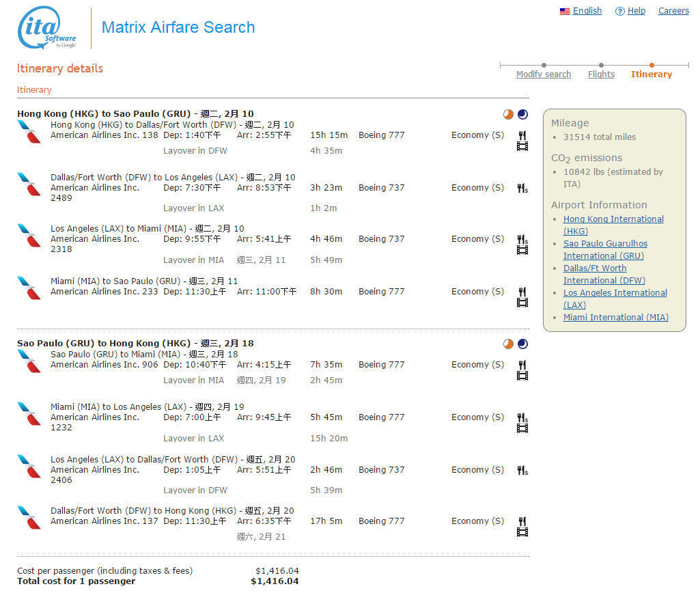Viewport: 700px width, 595px height.
Task: Click the English language link
Action: pyautogui.click(x=587, y=11)
